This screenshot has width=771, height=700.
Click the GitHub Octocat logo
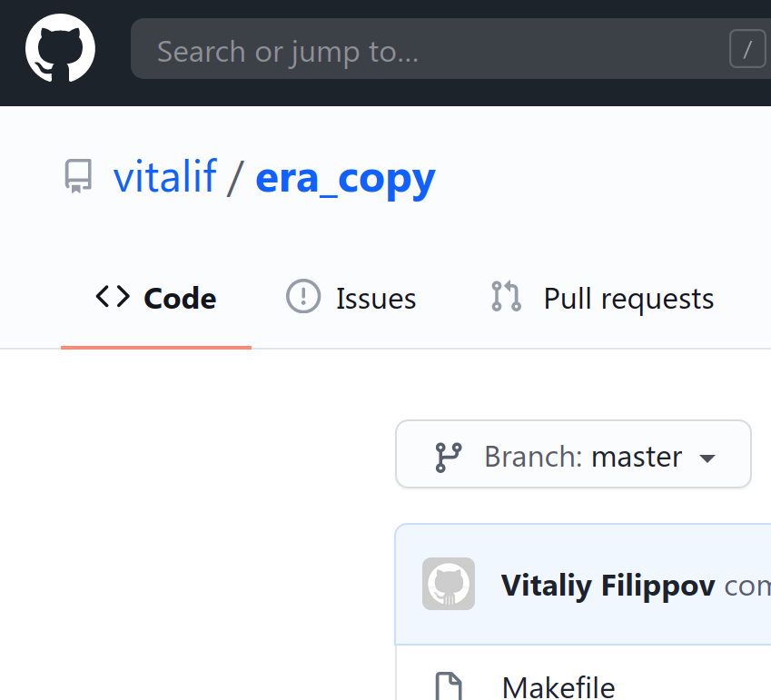pyautogui.click(x=60, y=48)
